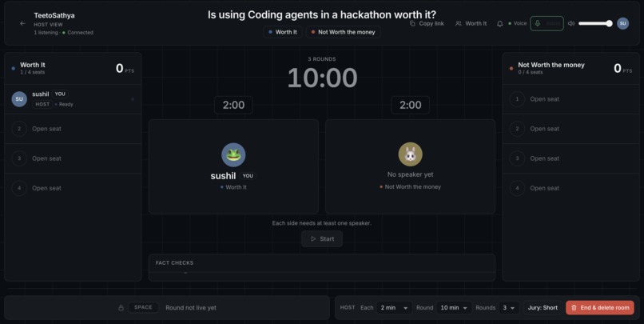Adjust the volume slider in header
The height and width of the screenshot is (324, 644).
pos(595,23)
